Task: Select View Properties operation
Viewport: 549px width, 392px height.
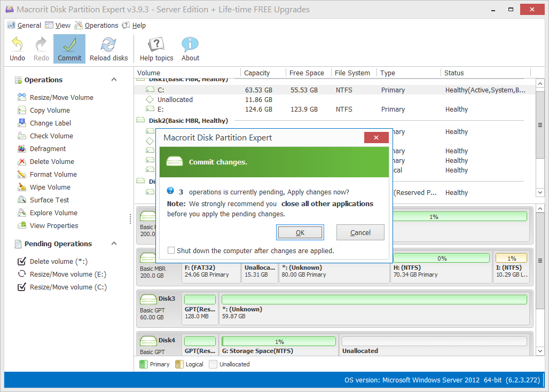Action: [48, 226]
